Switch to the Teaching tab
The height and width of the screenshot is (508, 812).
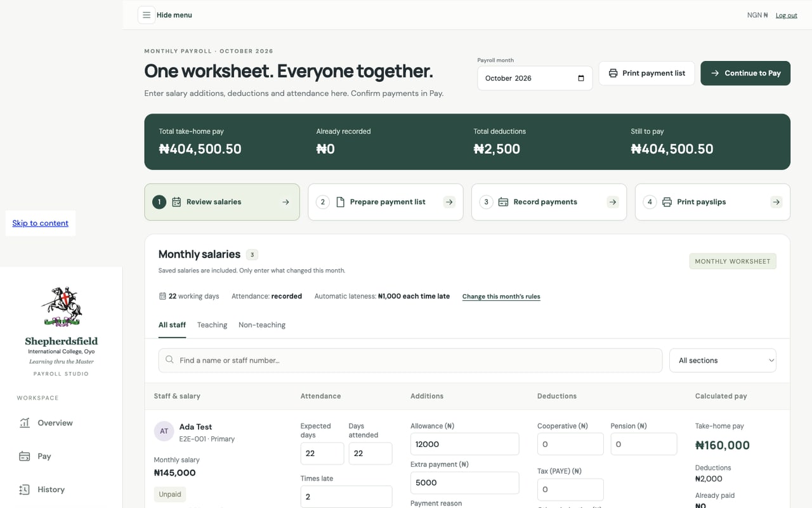(212, 325)
